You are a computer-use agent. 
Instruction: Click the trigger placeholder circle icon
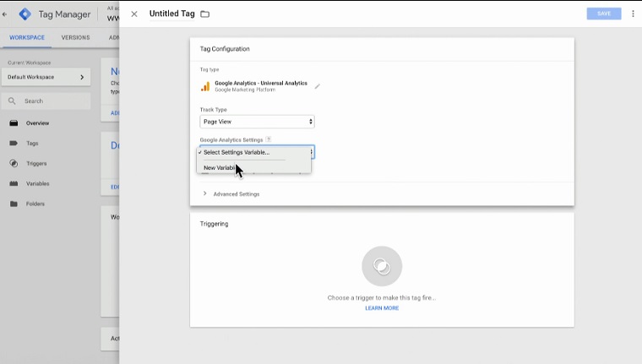[x=382, y=267]
